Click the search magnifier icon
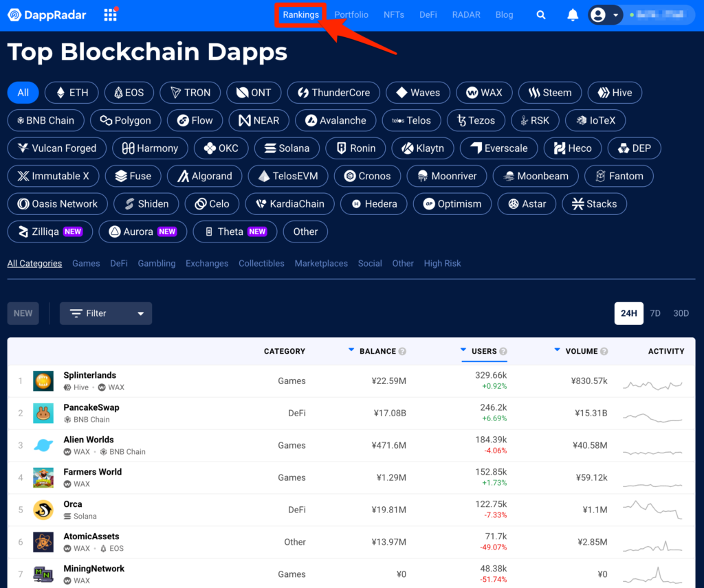 coord(541,15)
